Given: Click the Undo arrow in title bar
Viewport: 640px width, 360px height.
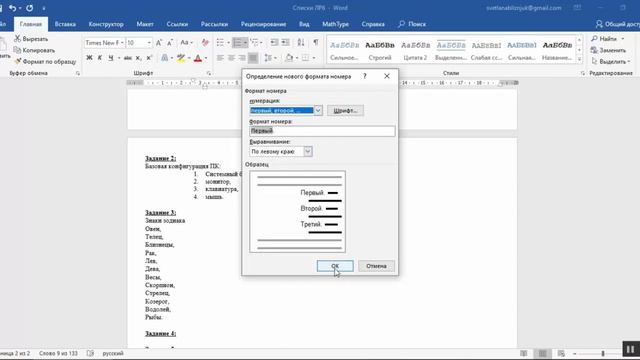Looking at the screenshot, I should pyautogui.click(x=13, y=8).
